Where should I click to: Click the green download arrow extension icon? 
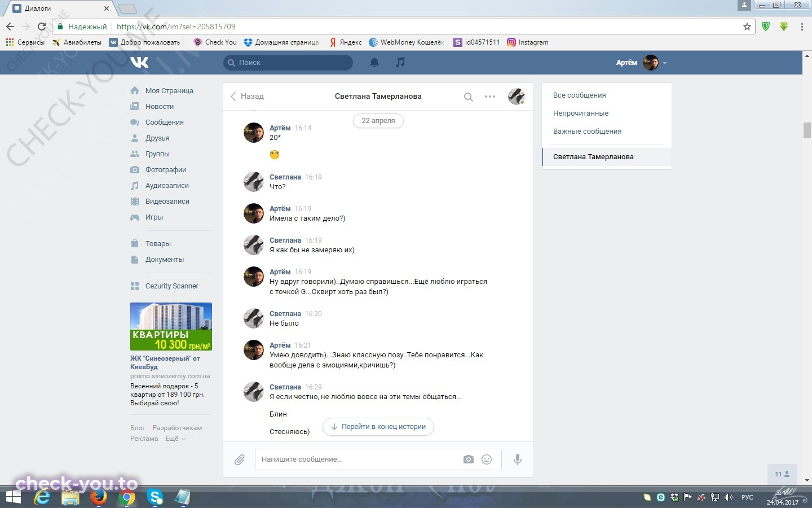(x=784, y=27)
